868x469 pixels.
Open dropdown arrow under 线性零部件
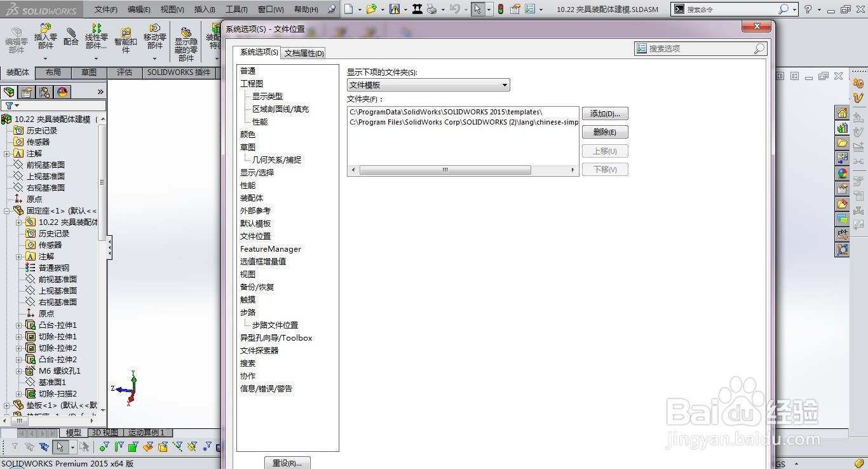point(97,58)
